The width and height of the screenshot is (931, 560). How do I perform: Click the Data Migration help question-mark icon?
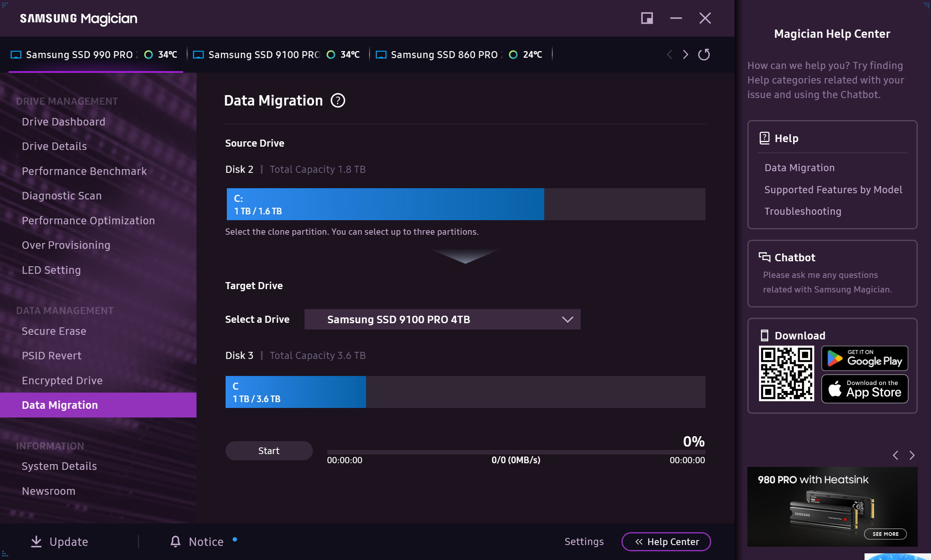pyautogui.click(x=338, y=101)
